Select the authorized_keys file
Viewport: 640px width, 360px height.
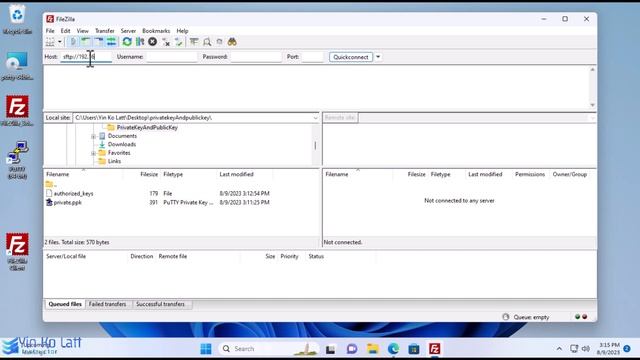click(x=73, y=193)
